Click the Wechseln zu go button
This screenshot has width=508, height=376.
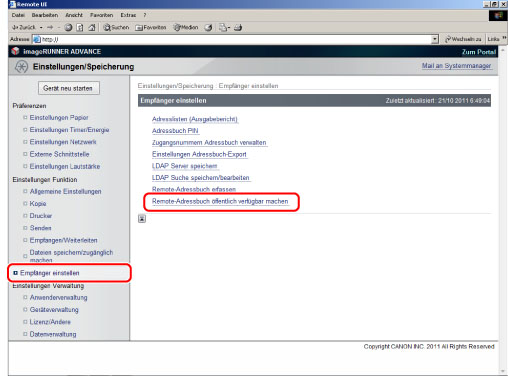[463, 39]
